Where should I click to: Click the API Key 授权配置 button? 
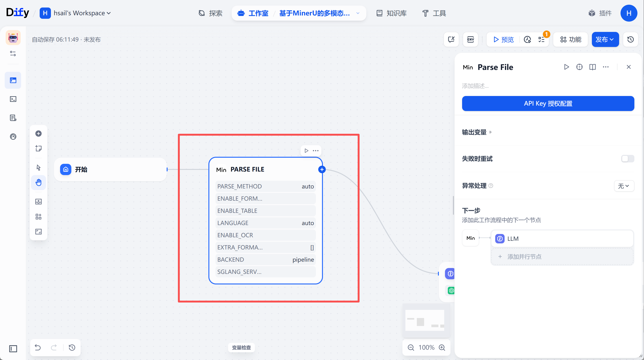tap(548, 103)
